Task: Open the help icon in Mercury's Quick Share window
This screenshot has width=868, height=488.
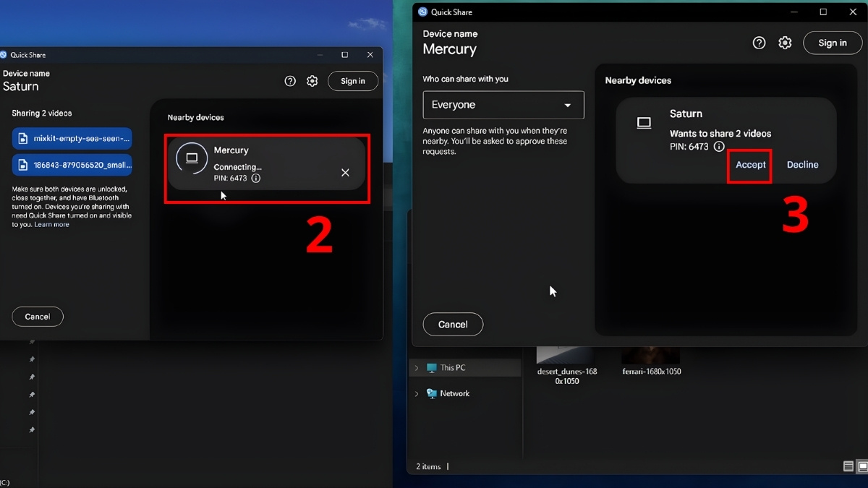Action: [759, 43]
